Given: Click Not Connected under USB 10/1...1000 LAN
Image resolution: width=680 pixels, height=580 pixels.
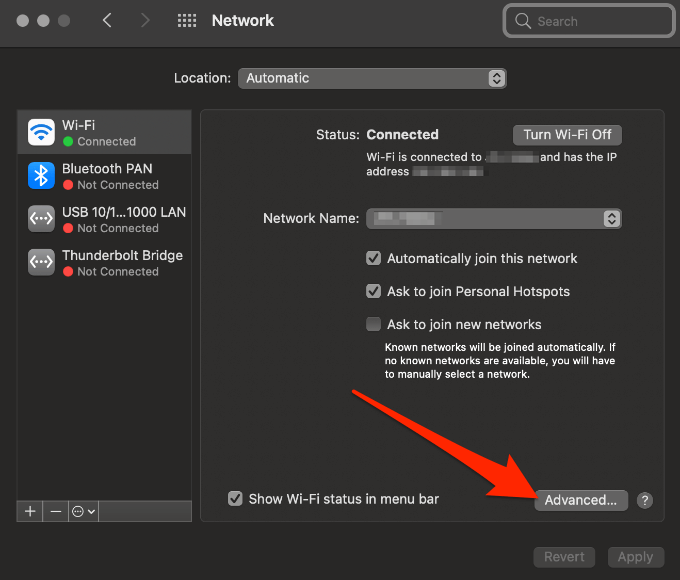Looking at the screenshot, I should click(x=118, y=228).
